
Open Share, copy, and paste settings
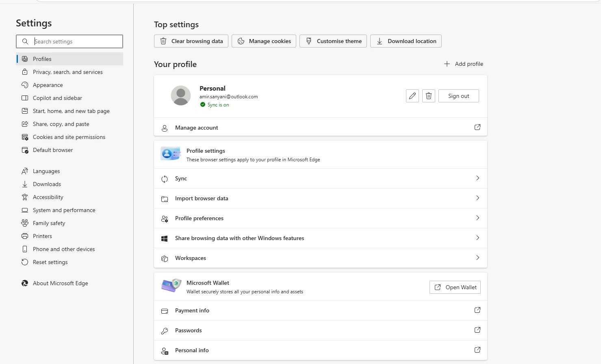[x=69, y=124]
